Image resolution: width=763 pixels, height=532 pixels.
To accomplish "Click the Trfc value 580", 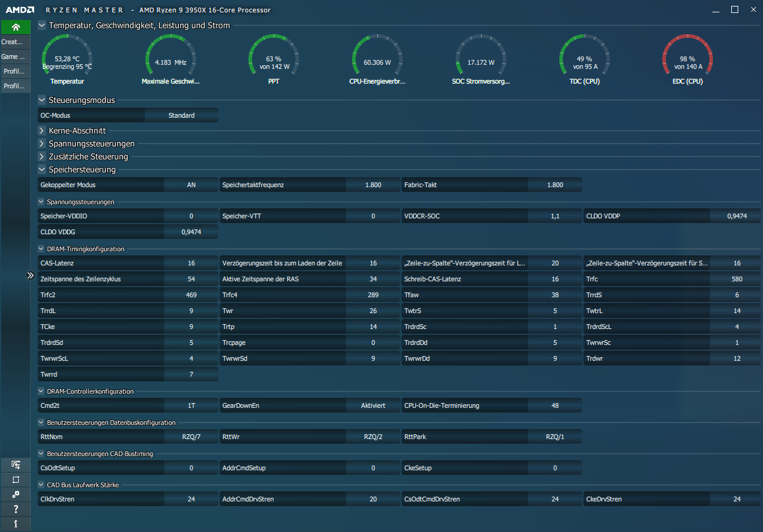I will point(737,279).
